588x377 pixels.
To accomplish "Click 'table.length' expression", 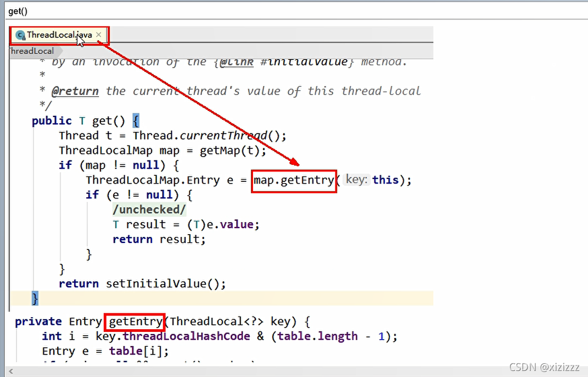I will (x=317, y=336).
